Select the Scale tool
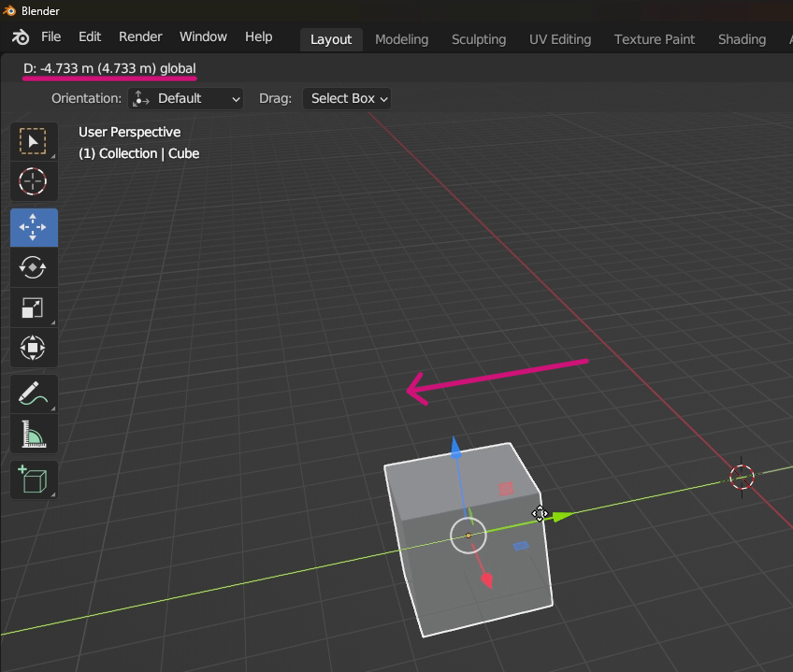Viewport: 793px width, 672px height. point(34,307)
